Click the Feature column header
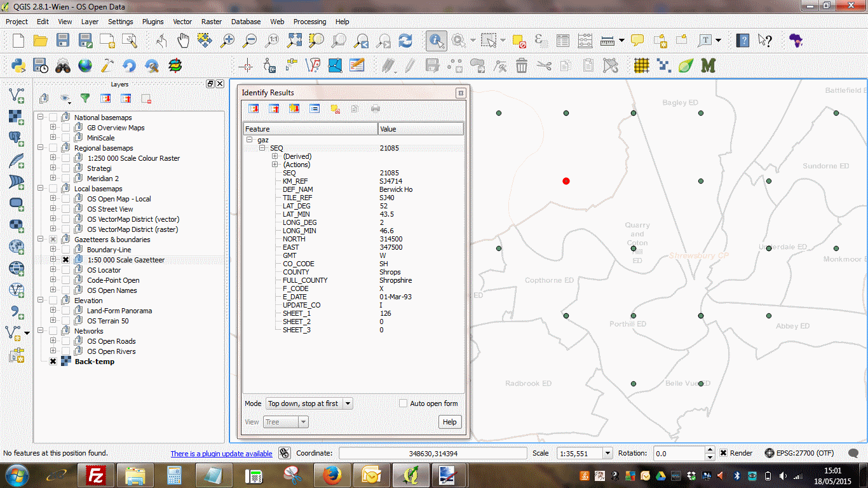868x488 pixels. [x=310, y=129]
